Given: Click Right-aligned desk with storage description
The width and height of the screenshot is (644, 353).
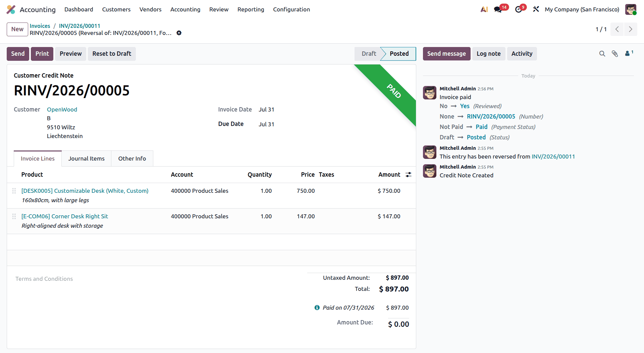Looking at the screenshot, I should (x=62, y=226).
